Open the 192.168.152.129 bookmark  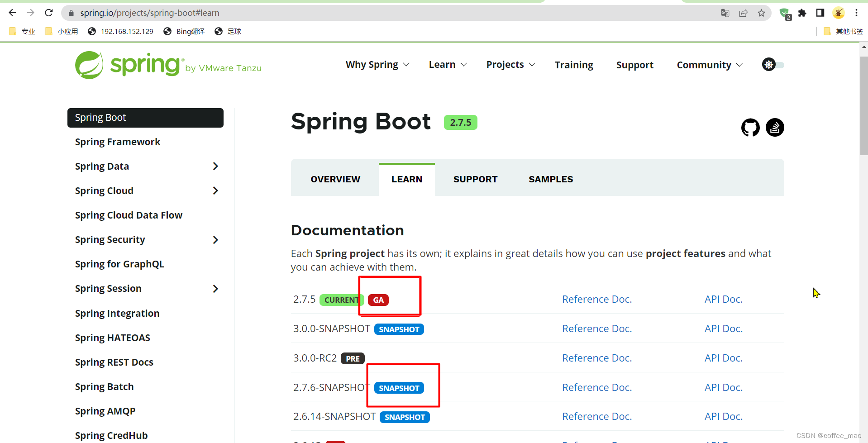[121, 31]
